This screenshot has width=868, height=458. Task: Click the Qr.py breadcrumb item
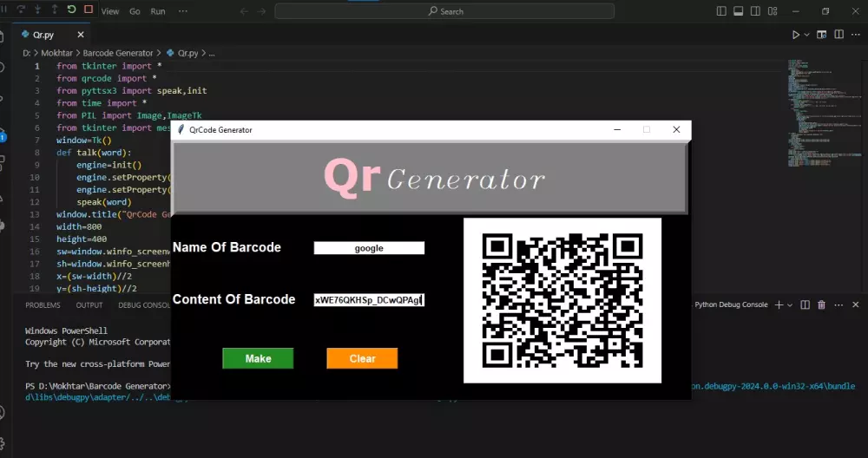183,53
